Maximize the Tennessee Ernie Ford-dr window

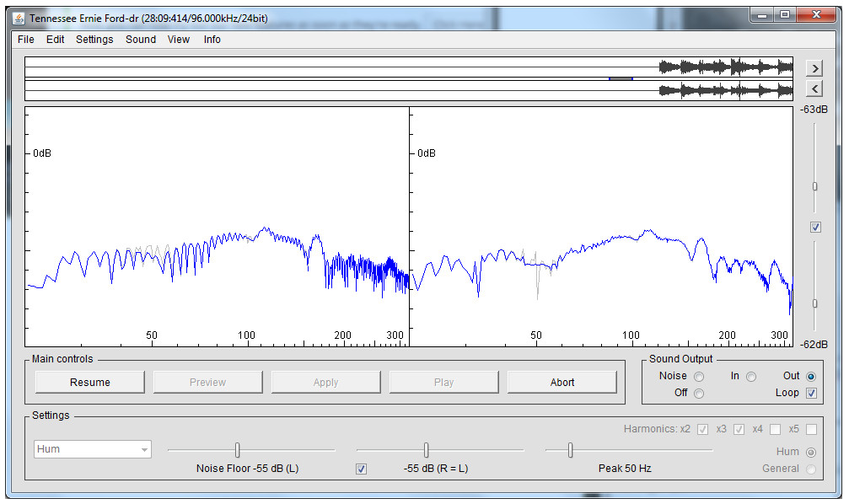pos(785,15)
